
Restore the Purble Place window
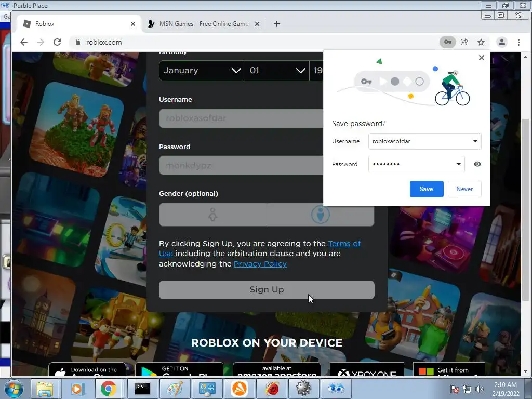[x=506, y=5]
